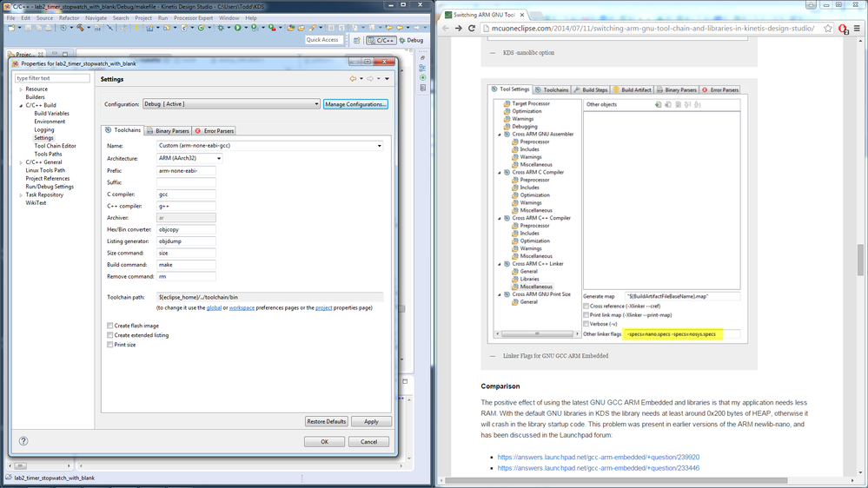Switch to the Binary Parsers tab
The width and height of the screenshot is (868, 488).
(x=168, y=131)
